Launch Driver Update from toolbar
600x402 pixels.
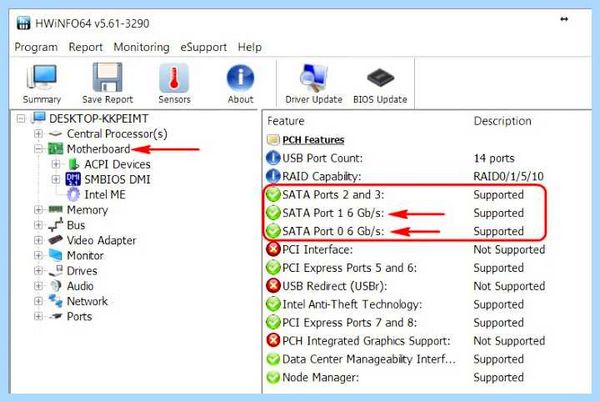tap(313, 83)
